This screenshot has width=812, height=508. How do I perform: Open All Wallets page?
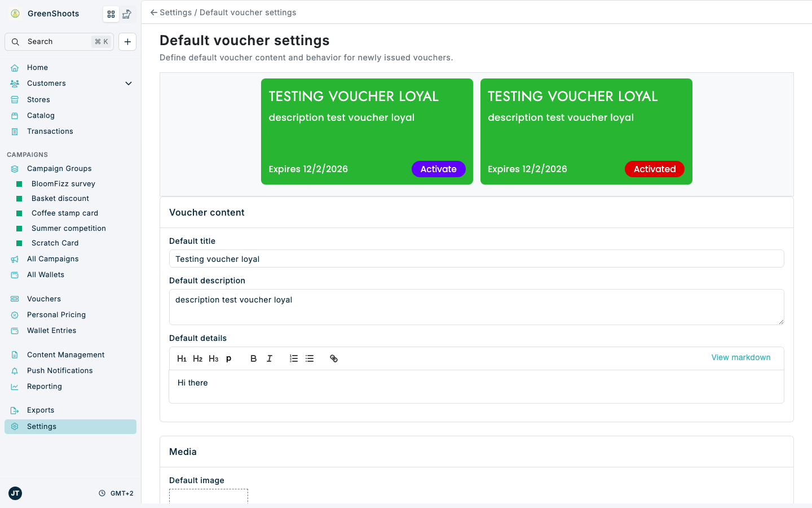point(70,275)
